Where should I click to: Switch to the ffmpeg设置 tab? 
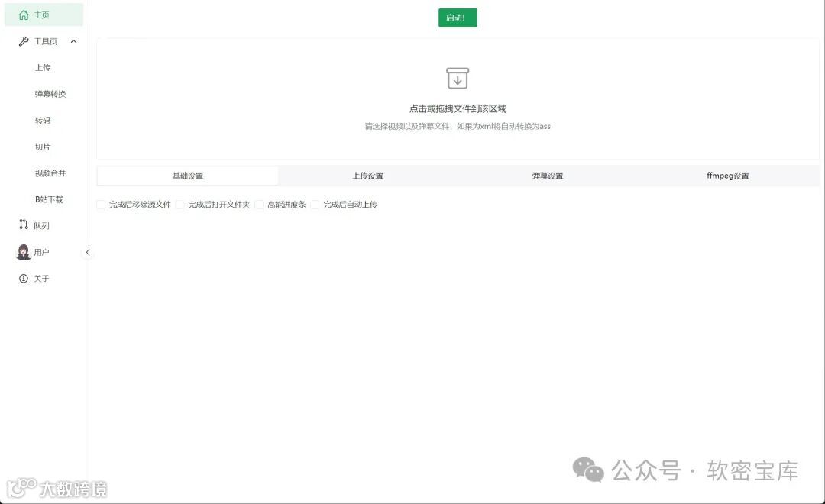click(x=728, y=176)
